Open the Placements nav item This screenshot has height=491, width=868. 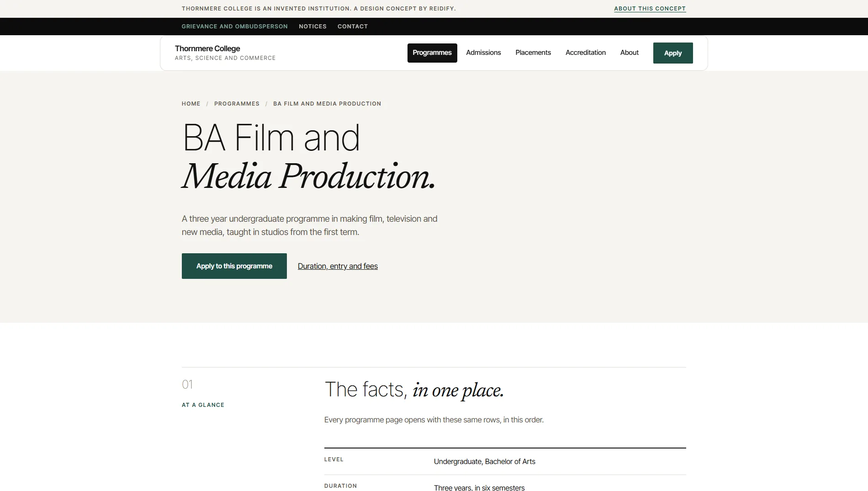click(x=533, y=53)
